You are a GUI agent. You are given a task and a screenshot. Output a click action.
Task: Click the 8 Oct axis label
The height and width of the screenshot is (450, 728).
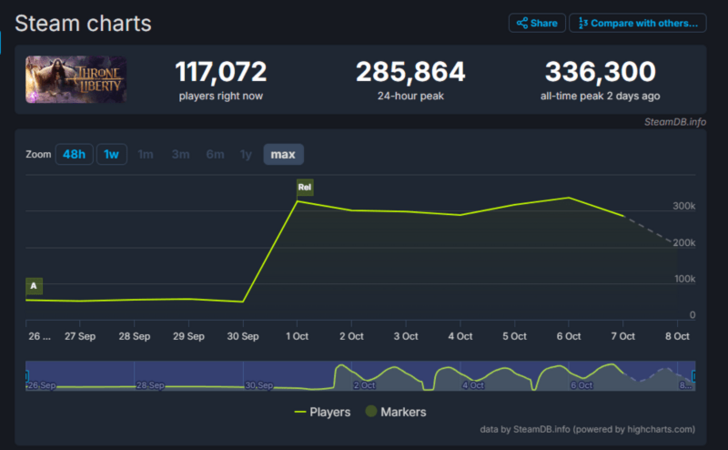(x=677, y=336)
